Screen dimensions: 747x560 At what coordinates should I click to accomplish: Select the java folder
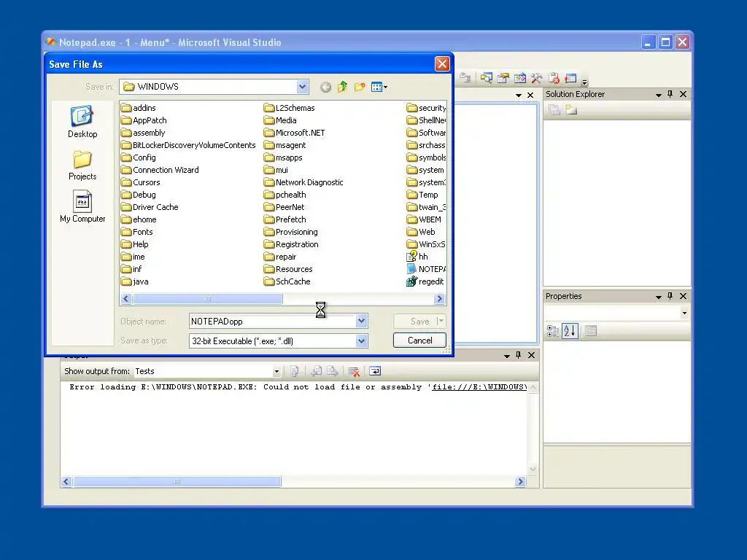[134, 281]
